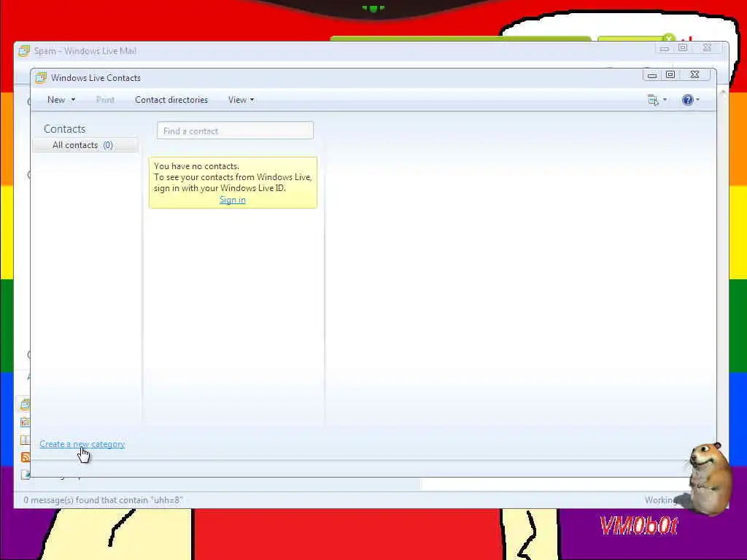This screenshot has width=747, height=560.
Task: Maximize the Windows Live Mail window
Action: (683, 48)
